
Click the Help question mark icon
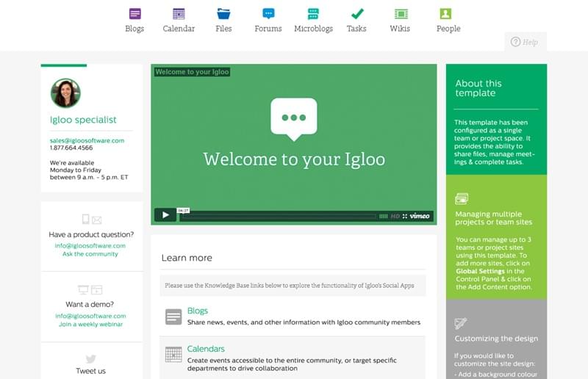point(516,42)
